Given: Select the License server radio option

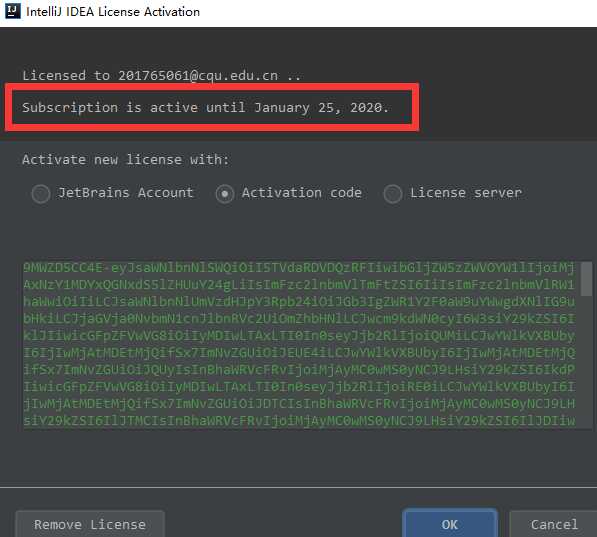Looking at the screenshot, I should 393,194.
